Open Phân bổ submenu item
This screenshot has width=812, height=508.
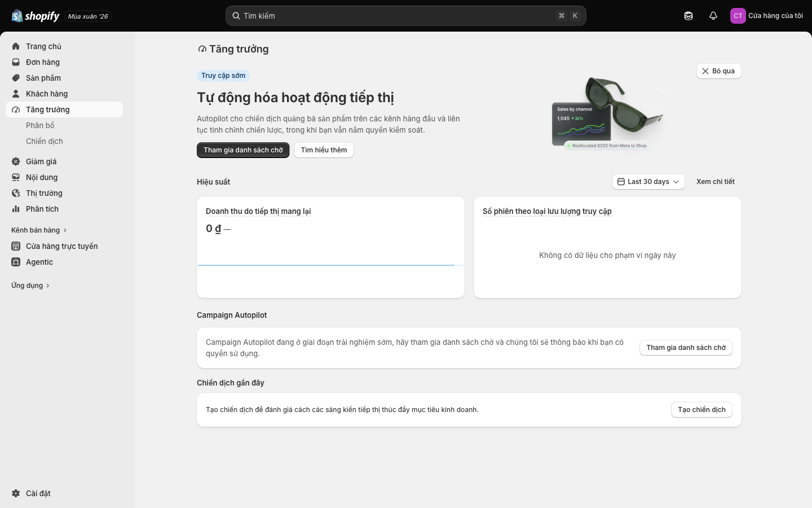(40, 125)
